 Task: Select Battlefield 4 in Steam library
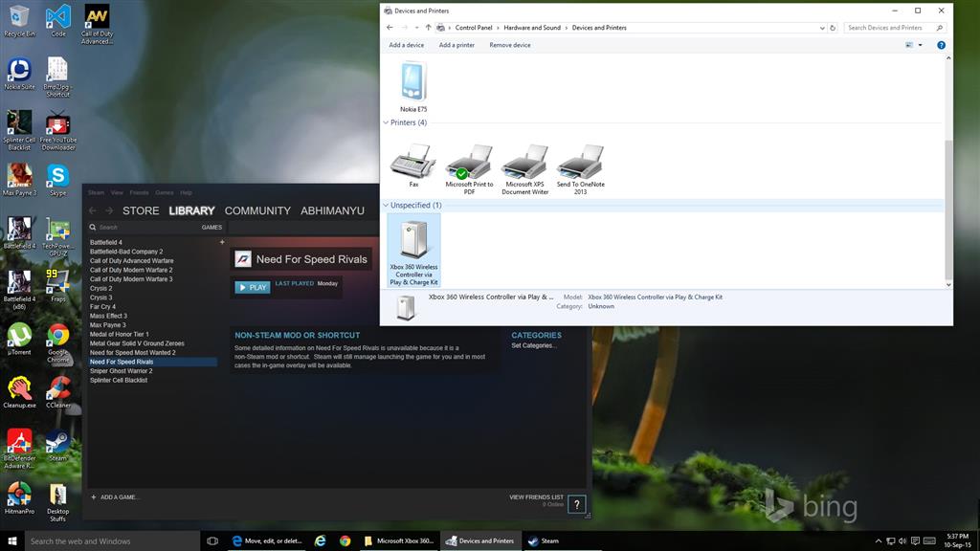pos(105,242)
